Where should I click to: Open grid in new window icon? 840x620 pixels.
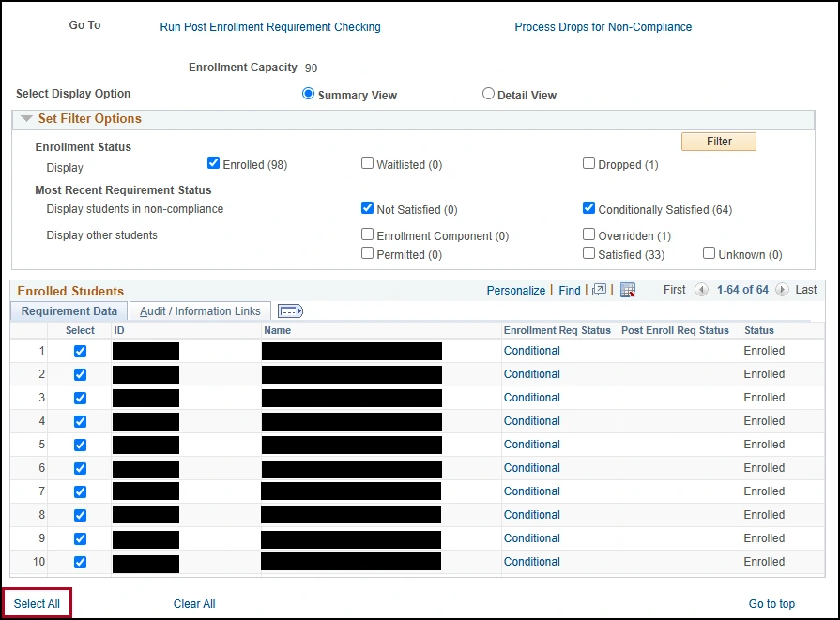tap(599, 290)
